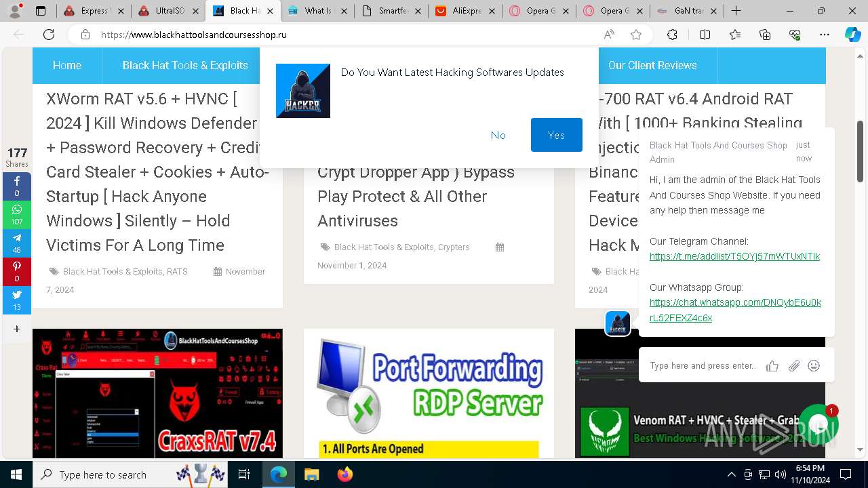
Task: Open the Copilot icon
Action: 852,35
